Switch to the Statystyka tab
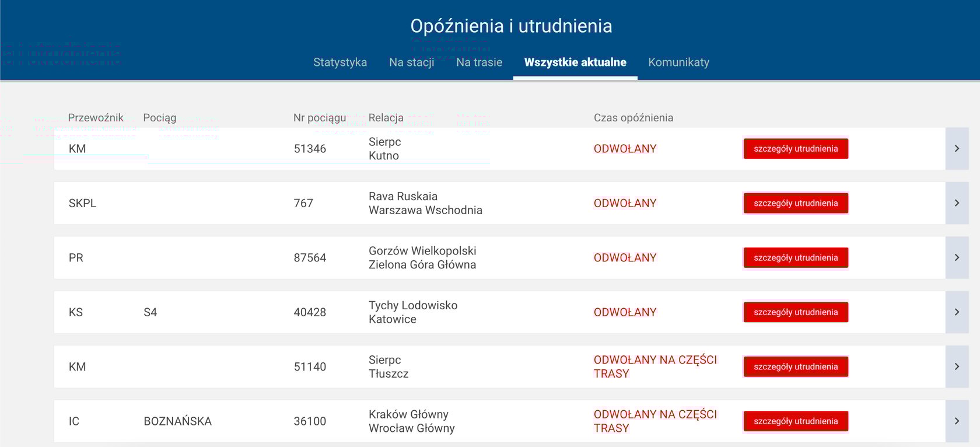The image size is (980, 447). coord(340,62)
